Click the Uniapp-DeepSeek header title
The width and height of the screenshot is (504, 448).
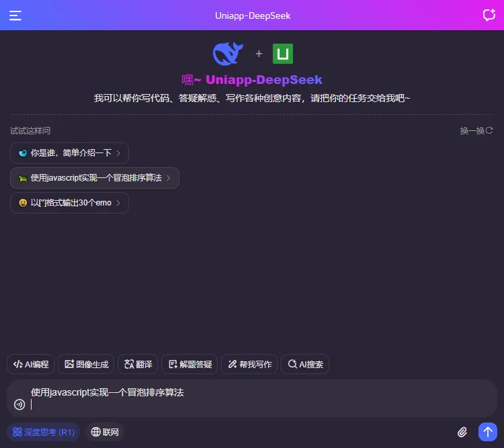pyautogui.click(x=253, y=15)
